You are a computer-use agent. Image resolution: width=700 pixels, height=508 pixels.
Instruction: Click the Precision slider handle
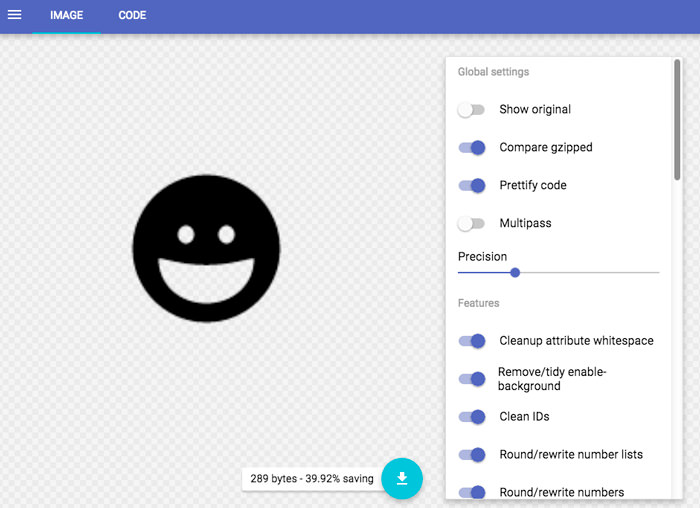coord(515,272)
